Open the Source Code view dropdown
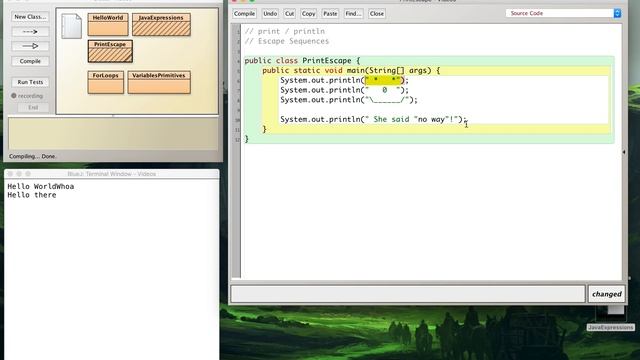 pos(564,13)
